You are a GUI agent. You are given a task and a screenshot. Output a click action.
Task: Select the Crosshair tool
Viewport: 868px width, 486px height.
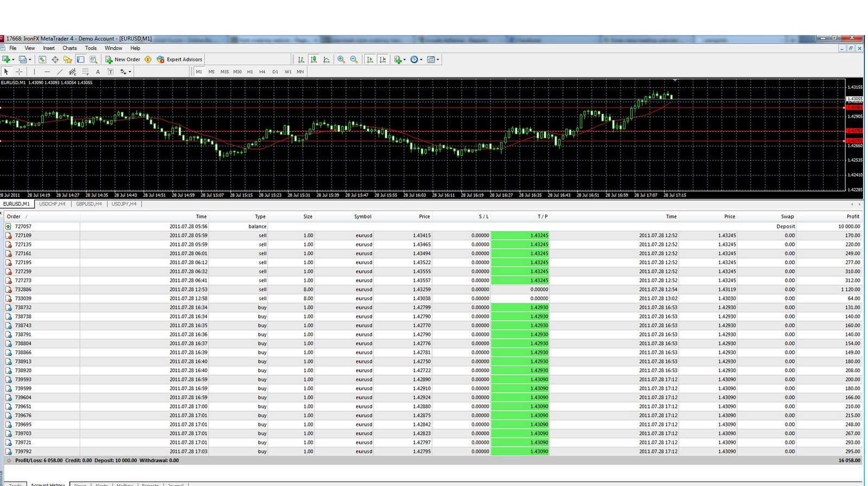19,72
